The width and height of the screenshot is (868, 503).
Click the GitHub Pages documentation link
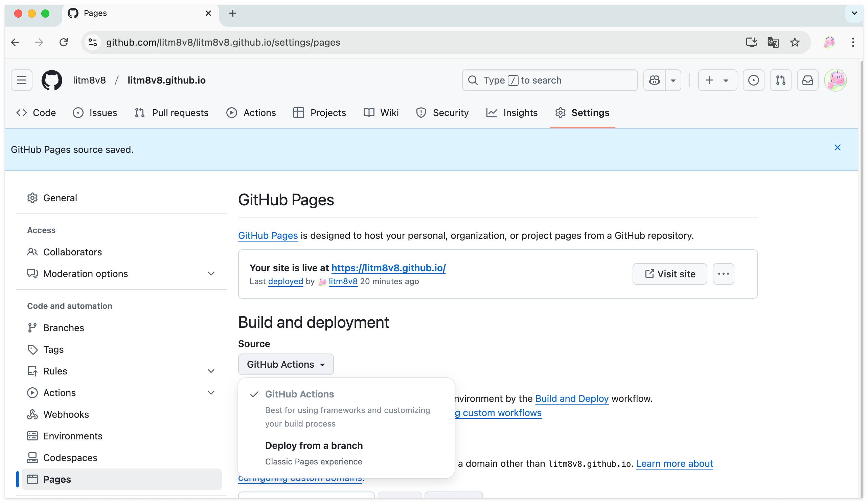pos(268,236)
